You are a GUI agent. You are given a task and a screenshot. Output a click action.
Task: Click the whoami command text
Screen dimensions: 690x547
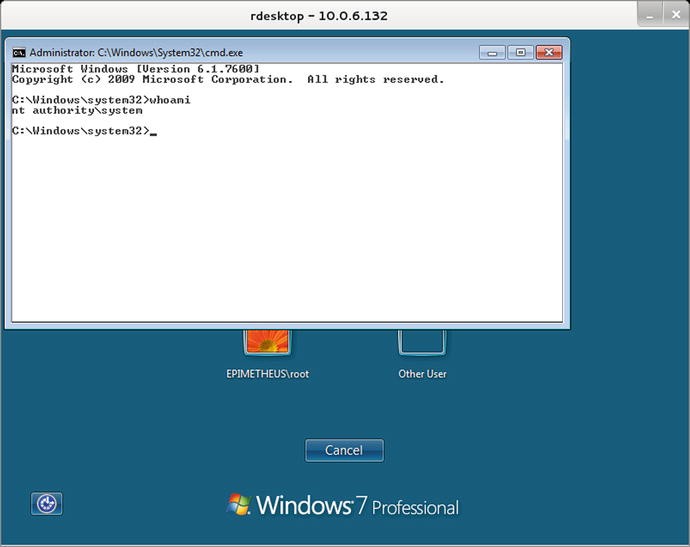(x=170, y=100)
